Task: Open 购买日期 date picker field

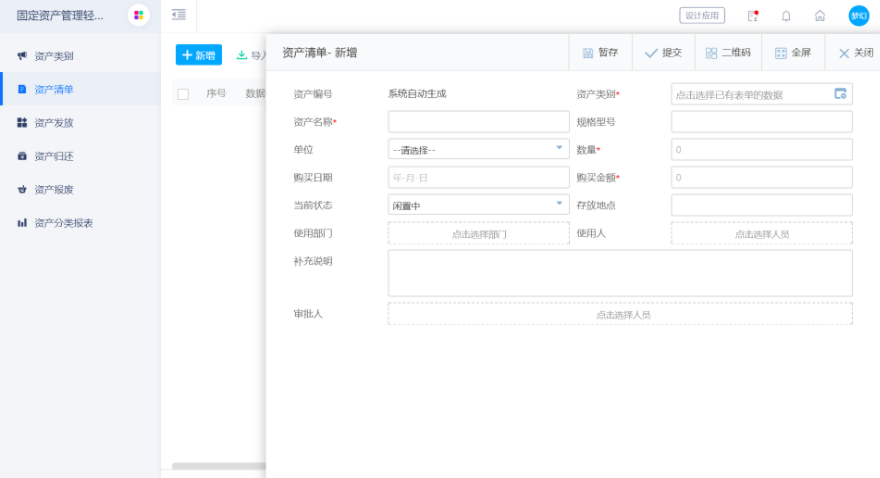Action: click(x=478, y=177)
